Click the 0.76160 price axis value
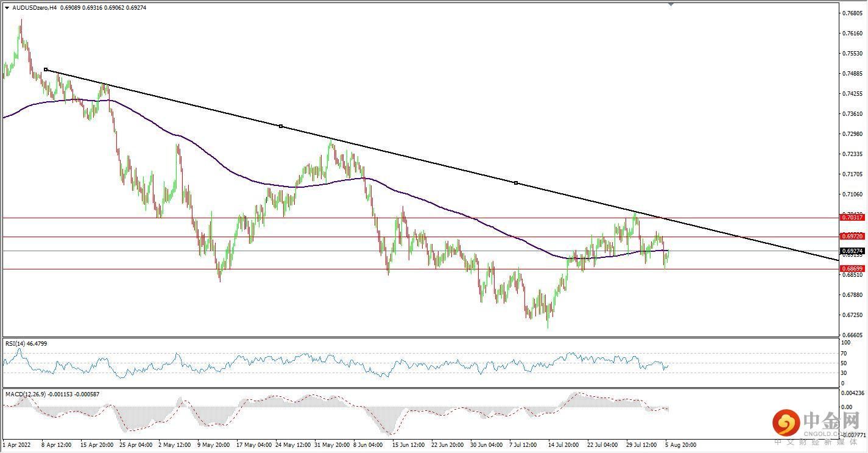868x453 pixels. (852, 34)
